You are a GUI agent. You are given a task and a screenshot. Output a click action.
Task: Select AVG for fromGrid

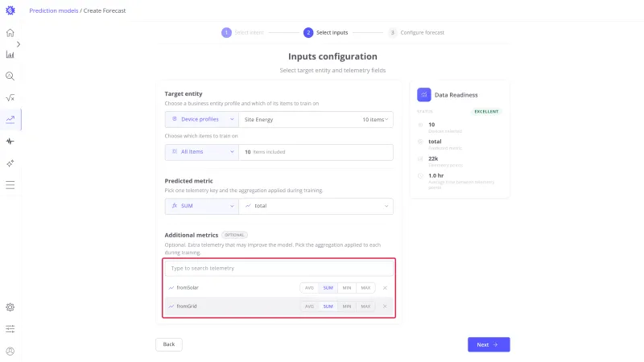pyautogui.click(x=309, y=306)
